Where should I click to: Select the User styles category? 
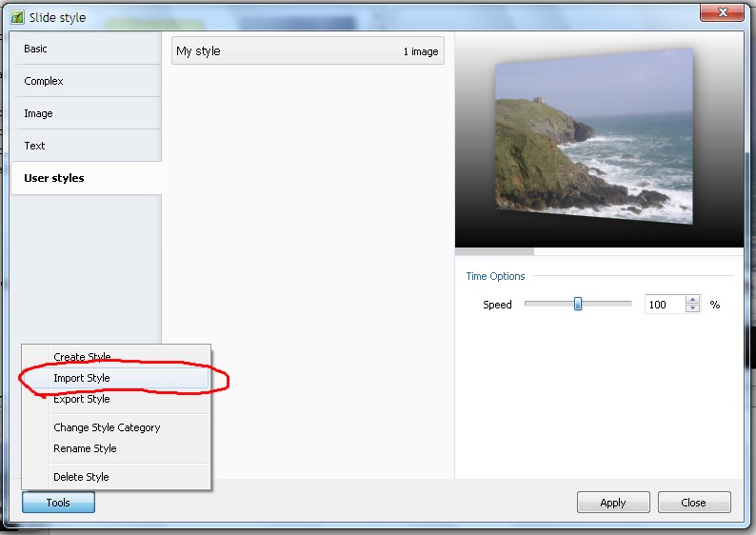(x=86, y=178)
